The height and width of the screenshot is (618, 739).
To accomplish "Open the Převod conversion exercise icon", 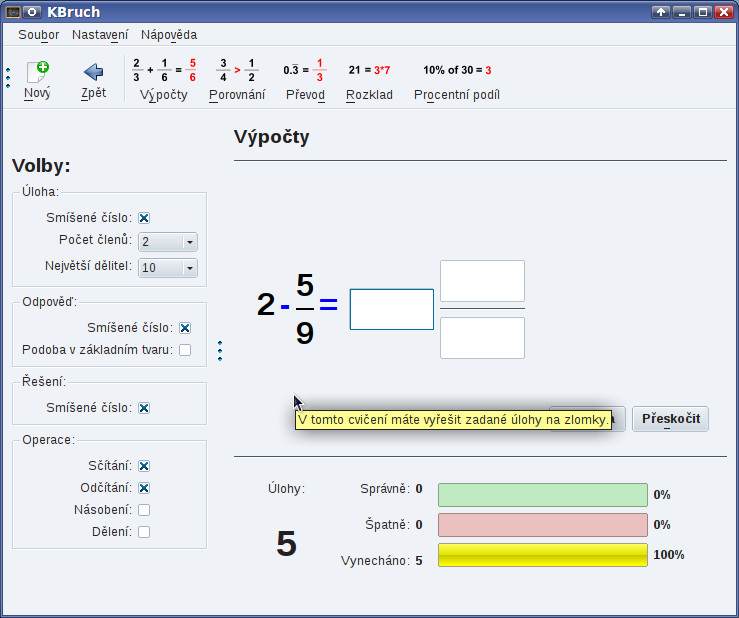I will [305, 70].
